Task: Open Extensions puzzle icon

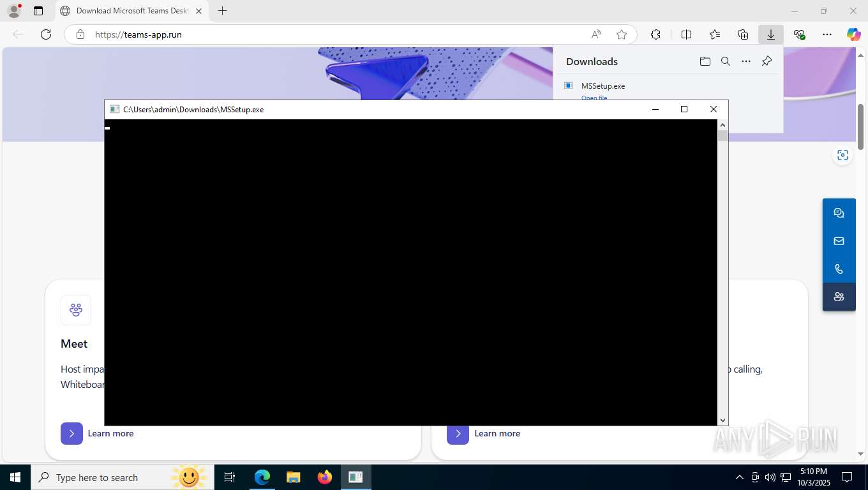Action: point(655,34)
